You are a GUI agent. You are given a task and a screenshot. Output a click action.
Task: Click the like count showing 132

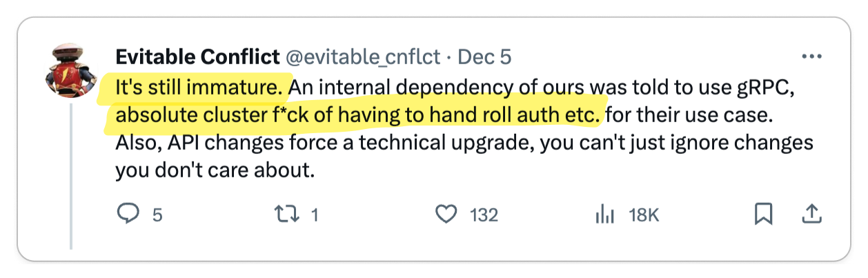coord(484,215)
